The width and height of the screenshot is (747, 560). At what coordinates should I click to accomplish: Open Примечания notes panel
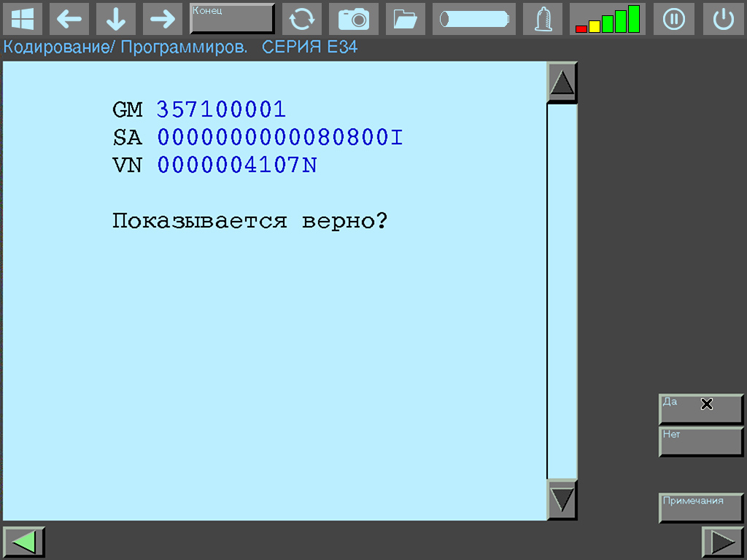[700, 507]
